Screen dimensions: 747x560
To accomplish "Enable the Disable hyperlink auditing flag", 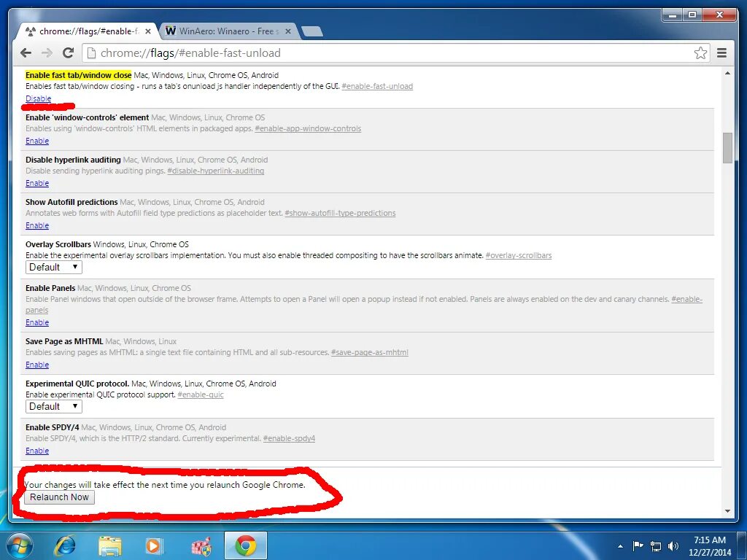I will coord(36,183).
